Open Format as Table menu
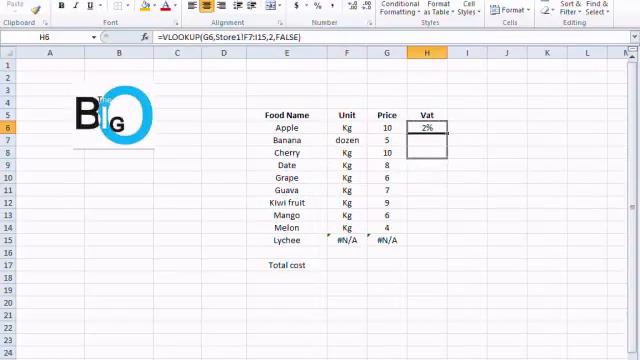 coord(439,8)
